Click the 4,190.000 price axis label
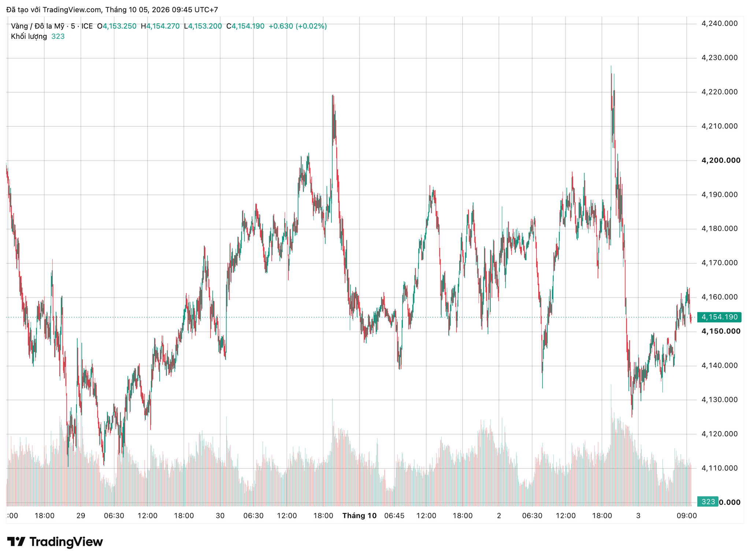Image resolution: width=750 pixels, height=560 pixels. point(719,194)
